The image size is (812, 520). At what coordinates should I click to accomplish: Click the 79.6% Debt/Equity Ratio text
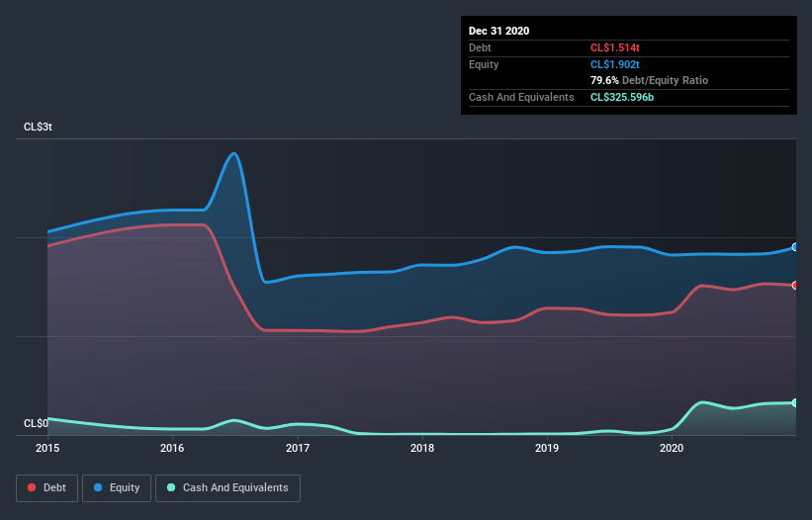(x=649, y=80)
